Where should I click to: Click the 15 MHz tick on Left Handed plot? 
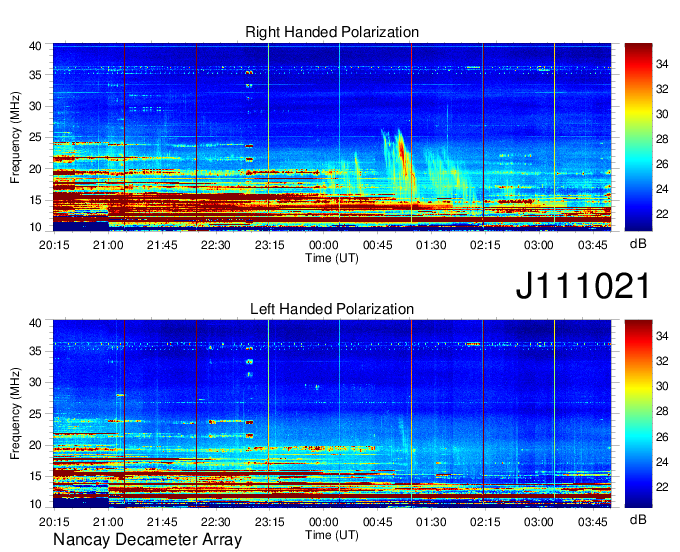click(35, 476)
